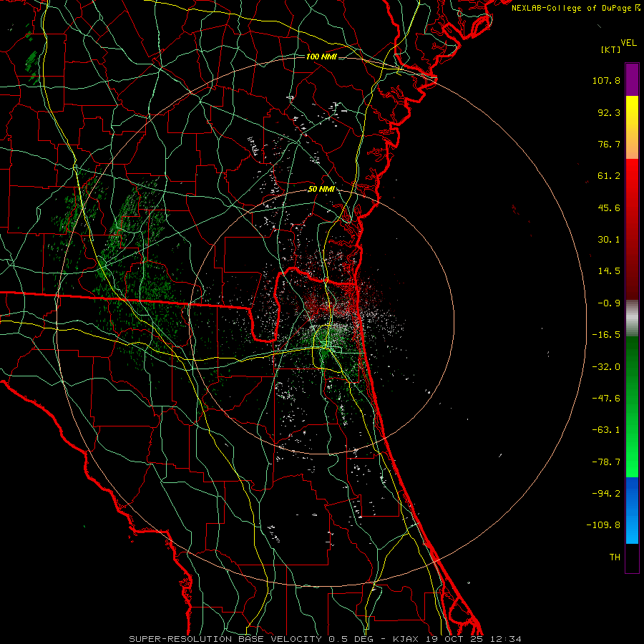Click the -63.1 velocity scale value
This screenshot has height=644, width=644.
(606, 430)
